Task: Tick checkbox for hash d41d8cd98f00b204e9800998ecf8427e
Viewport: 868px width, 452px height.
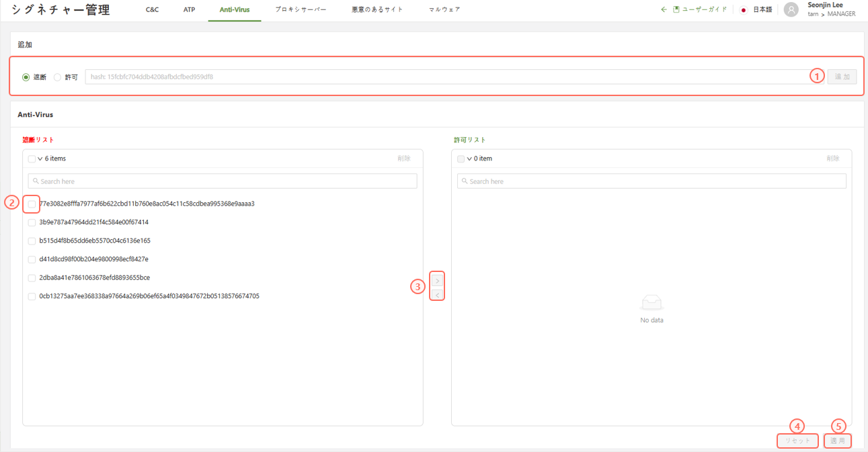Action: point(32,259)
